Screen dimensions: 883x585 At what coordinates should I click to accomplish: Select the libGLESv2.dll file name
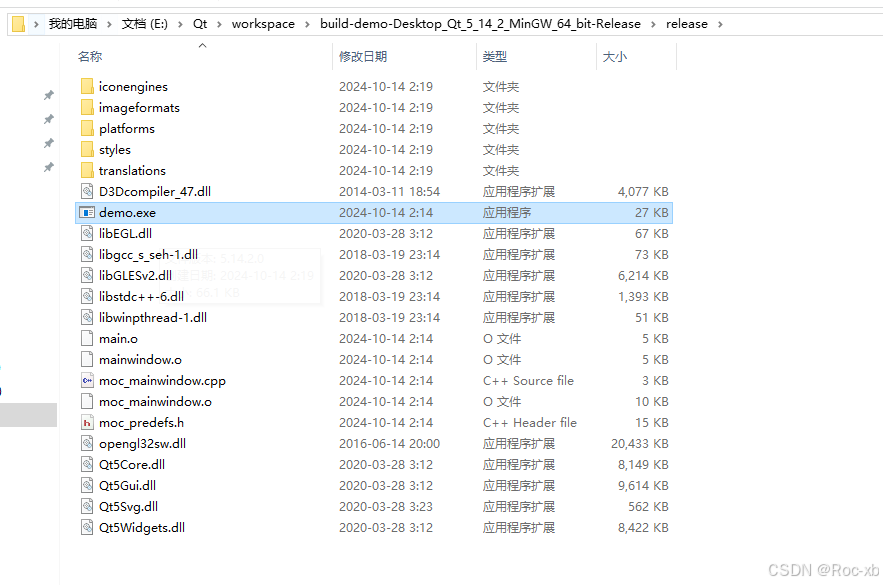pyautogui.click(x=136, y=276)
